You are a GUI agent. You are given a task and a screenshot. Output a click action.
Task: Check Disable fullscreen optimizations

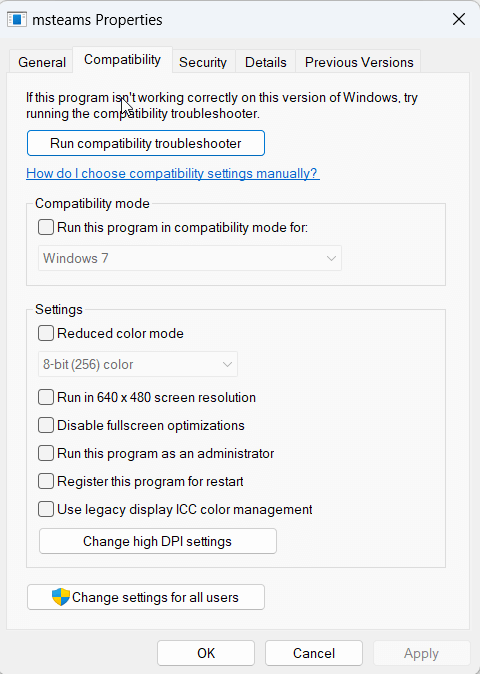click(46, 425)
